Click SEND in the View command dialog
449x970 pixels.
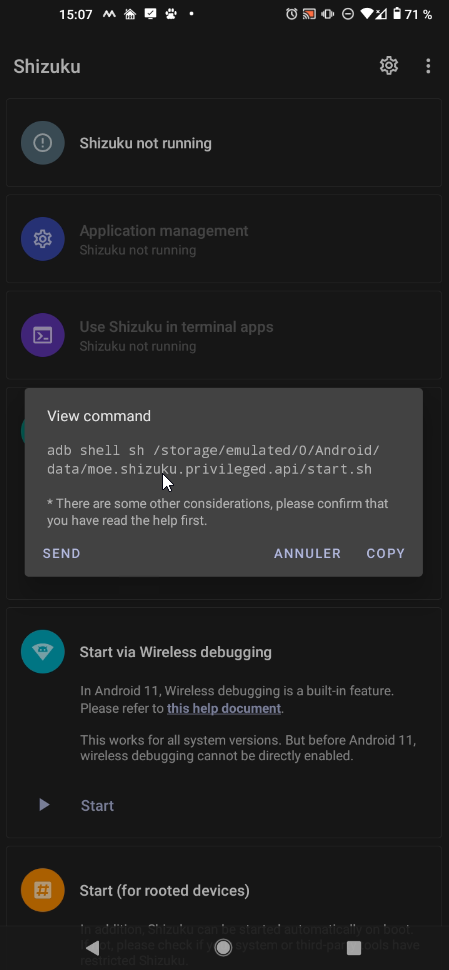[x=61, y=554]
